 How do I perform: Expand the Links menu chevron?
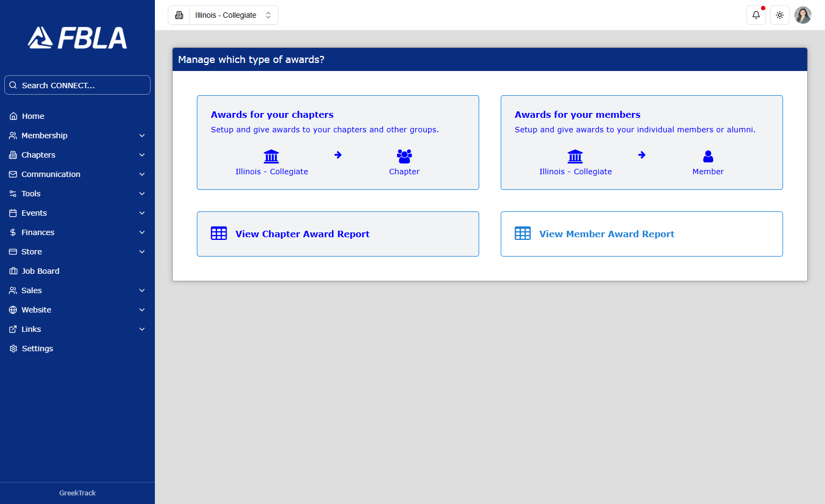point(142,329)
